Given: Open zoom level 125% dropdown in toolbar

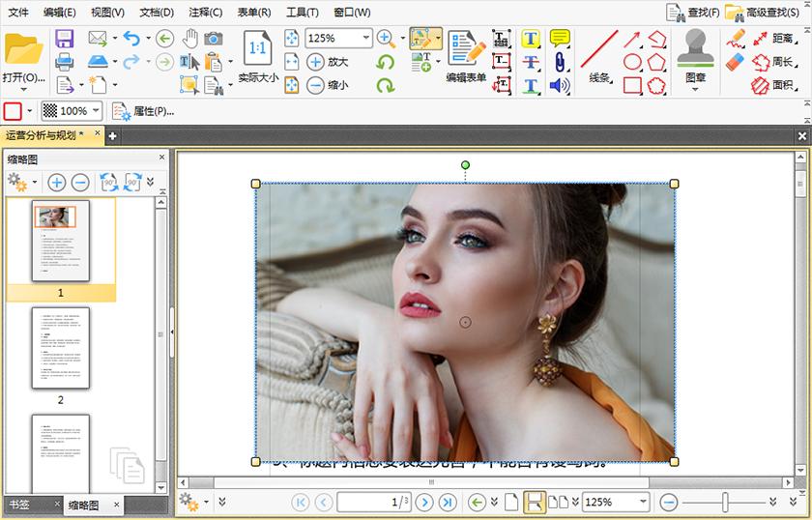Looking at the screenshot, I should pyautogui.click(x=365, y=39).
